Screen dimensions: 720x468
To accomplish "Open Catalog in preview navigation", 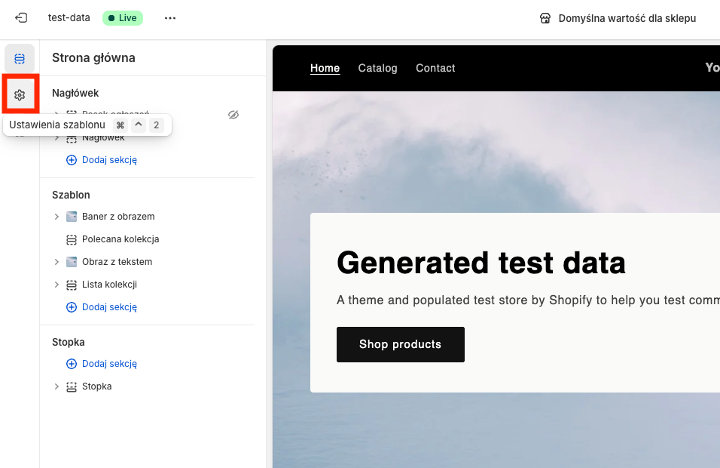I will [x=377, y=68].
